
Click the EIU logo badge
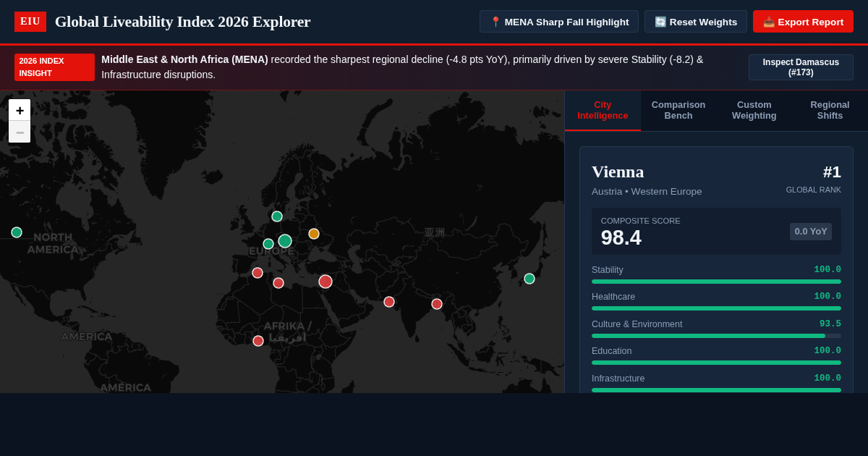(30, 22)
